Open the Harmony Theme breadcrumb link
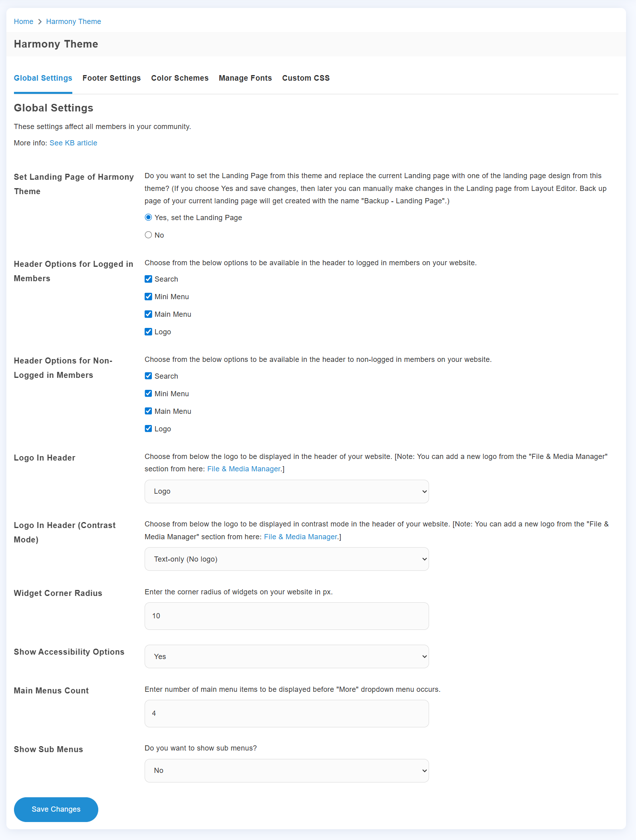The height and width of the screenshot is (840, 636). point(74,22)
